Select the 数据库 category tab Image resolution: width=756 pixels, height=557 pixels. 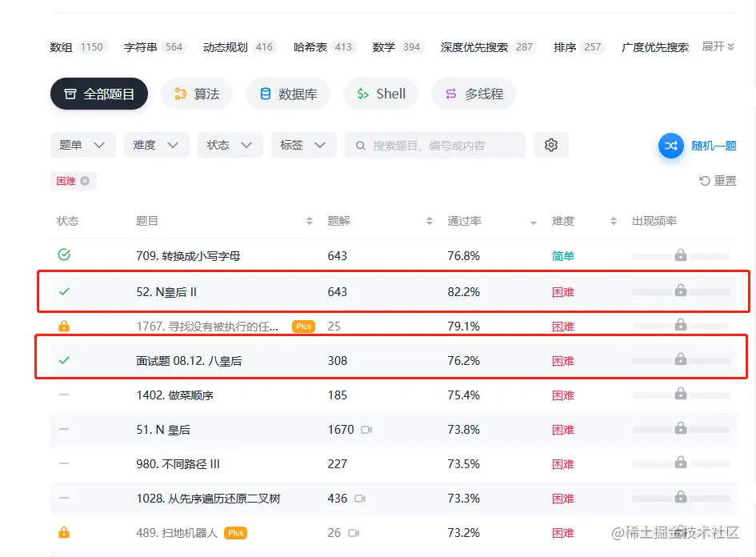[288, 94]
